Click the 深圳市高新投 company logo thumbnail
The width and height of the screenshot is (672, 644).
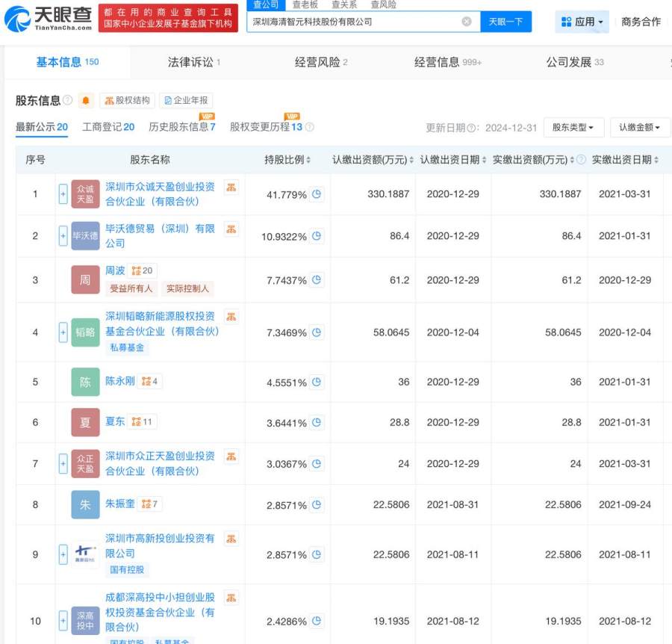[85, 554]
